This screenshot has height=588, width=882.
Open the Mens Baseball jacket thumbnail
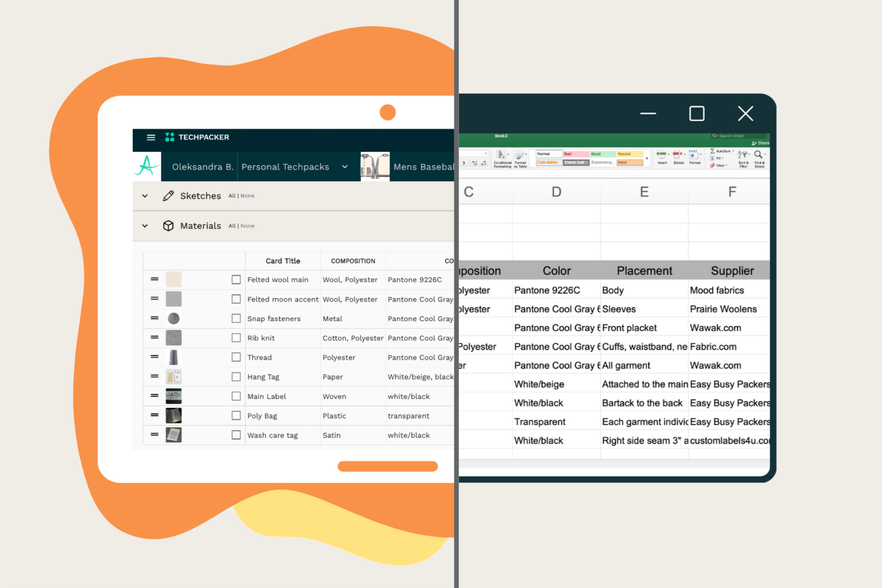(x=375, y=166)
